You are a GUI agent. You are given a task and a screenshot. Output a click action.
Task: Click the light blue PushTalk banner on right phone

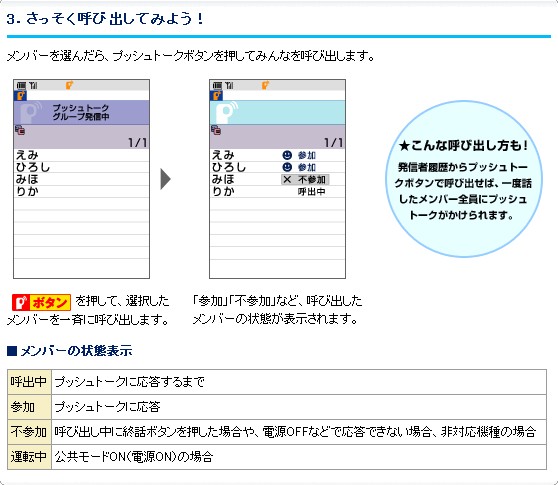[x=278, y=112]
